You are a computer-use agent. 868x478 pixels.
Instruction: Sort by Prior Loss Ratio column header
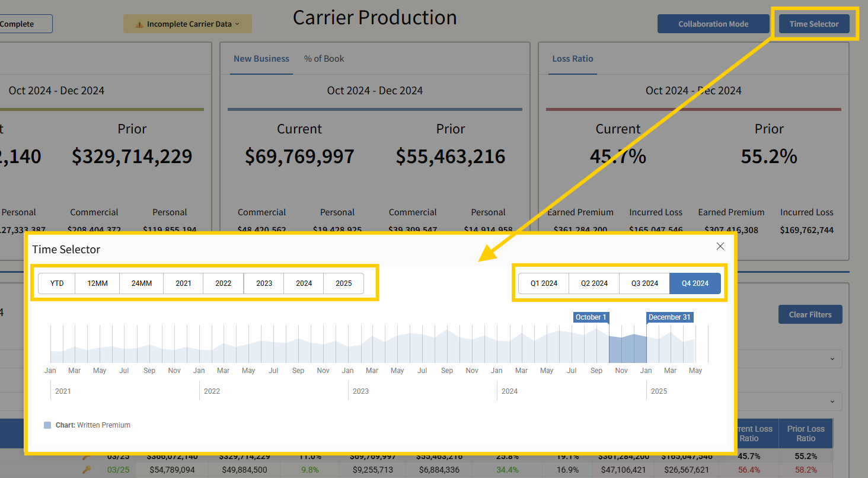806,434
